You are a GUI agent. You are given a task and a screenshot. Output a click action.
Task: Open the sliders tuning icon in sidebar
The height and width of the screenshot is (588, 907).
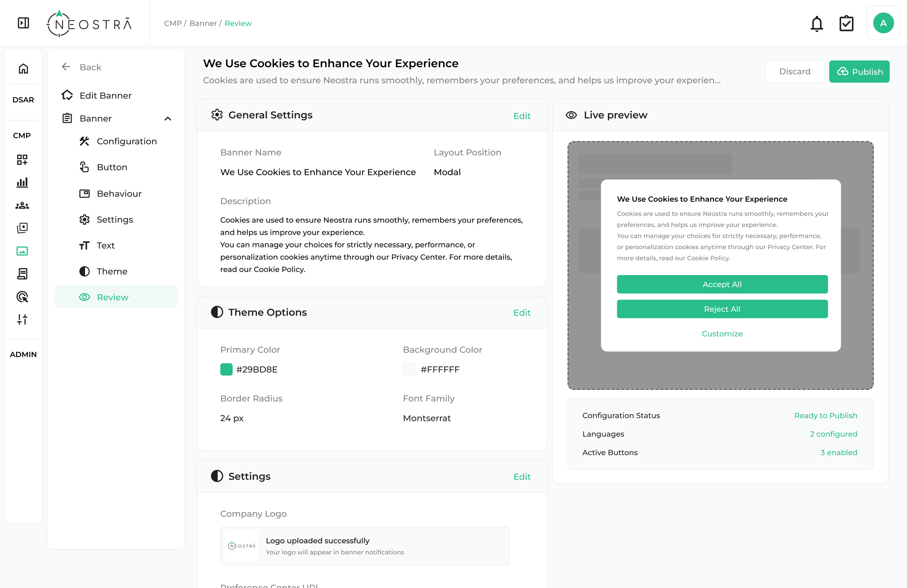[22, 319]
